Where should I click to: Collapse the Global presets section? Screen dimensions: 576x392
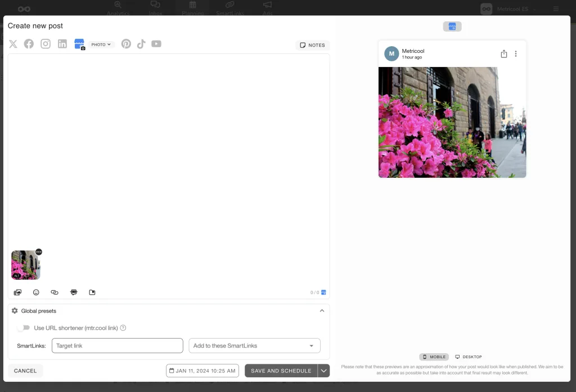click(322, 311)
